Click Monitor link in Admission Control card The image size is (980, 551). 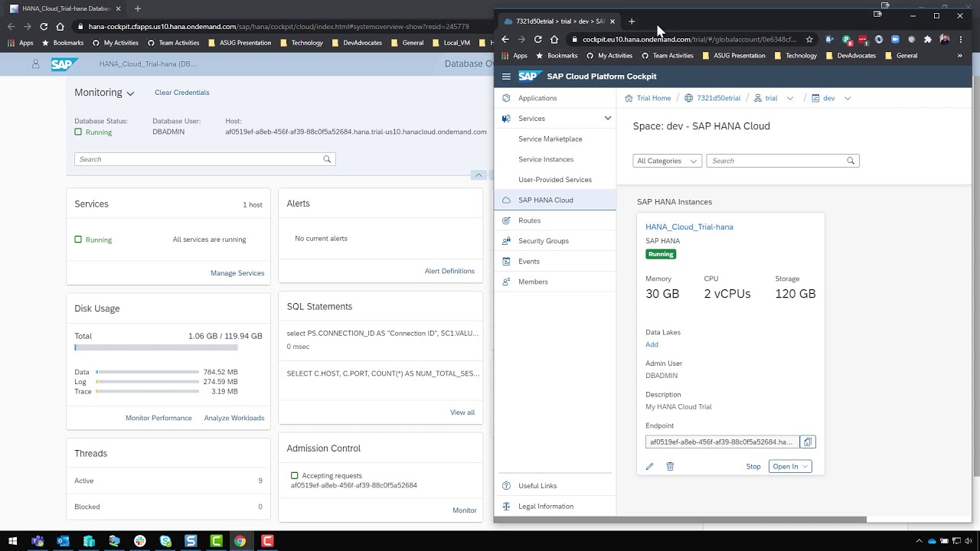(x=465, y=510)
